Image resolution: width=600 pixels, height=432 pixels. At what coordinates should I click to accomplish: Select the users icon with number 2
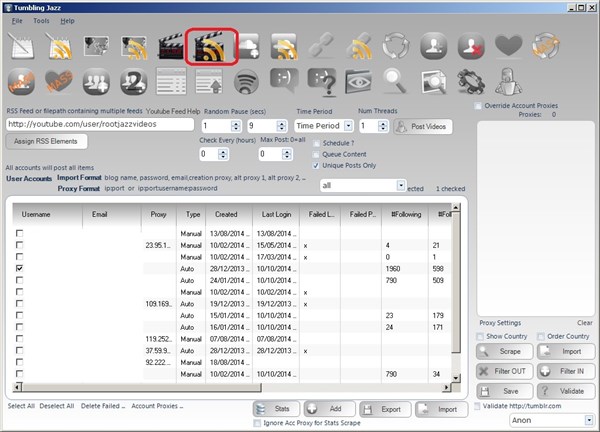[x=134, y=82]
